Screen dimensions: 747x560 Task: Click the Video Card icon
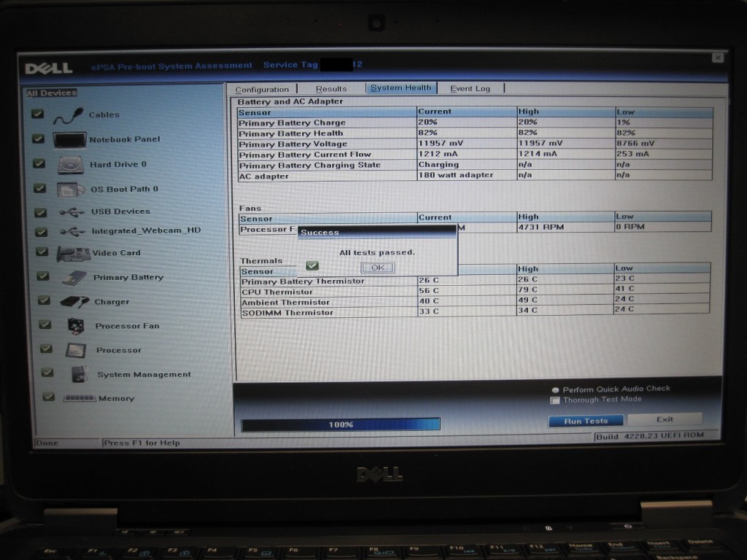[x=73, y=253]
